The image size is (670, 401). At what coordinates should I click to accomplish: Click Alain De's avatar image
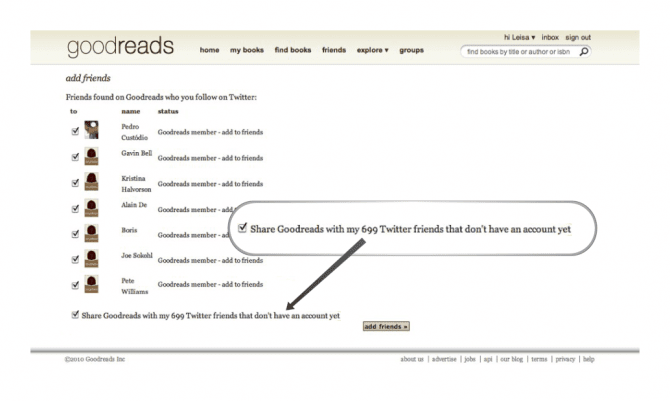point(91,208)
